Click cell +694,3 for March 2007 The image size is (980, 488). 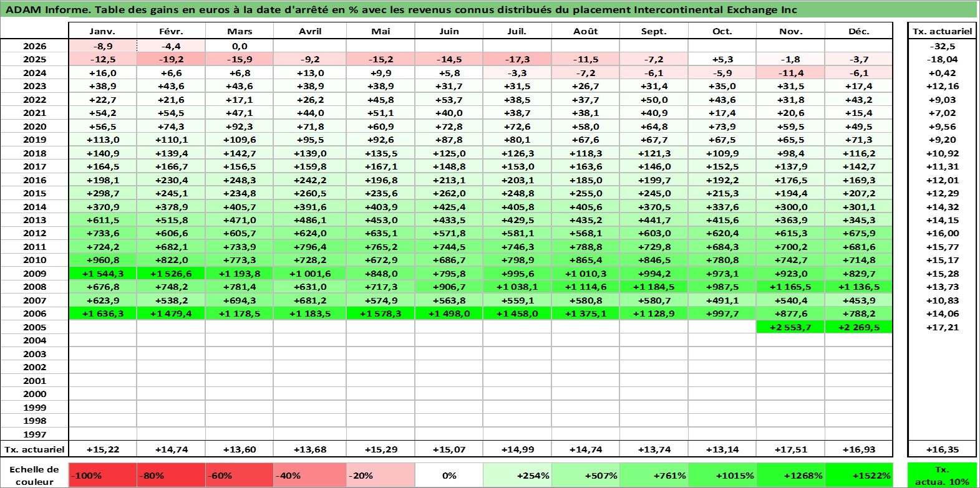click(x=240, y=300)
